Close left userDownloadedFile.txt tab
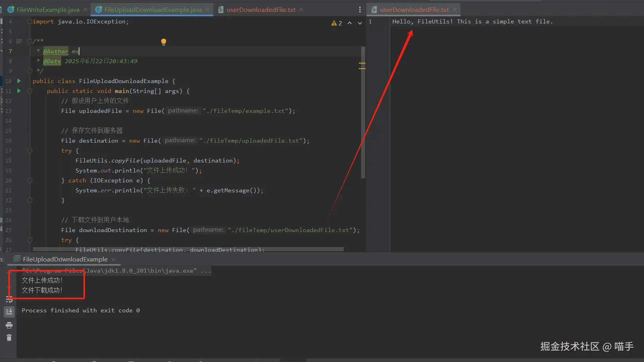 tap(301, 10)
